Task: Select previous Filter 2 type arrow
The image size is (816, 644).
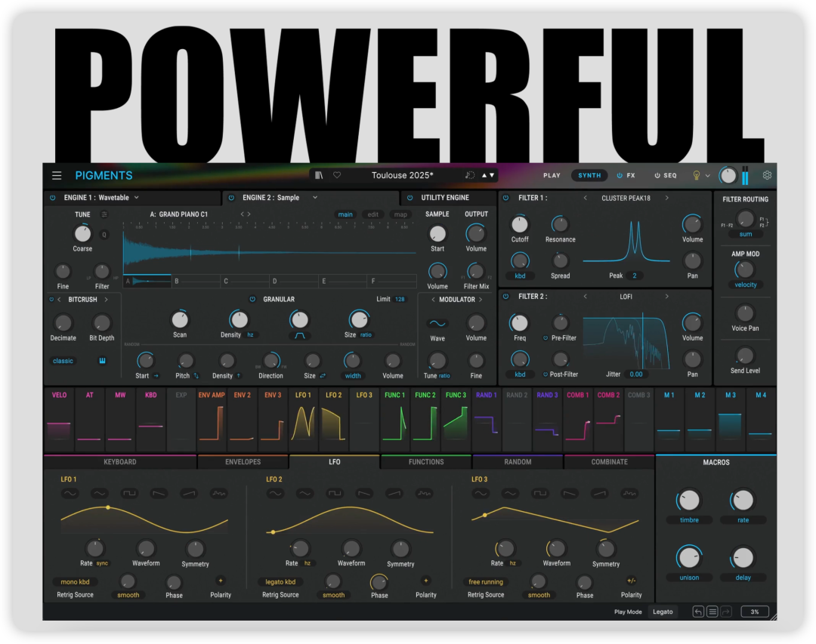Action: point(586,297)
